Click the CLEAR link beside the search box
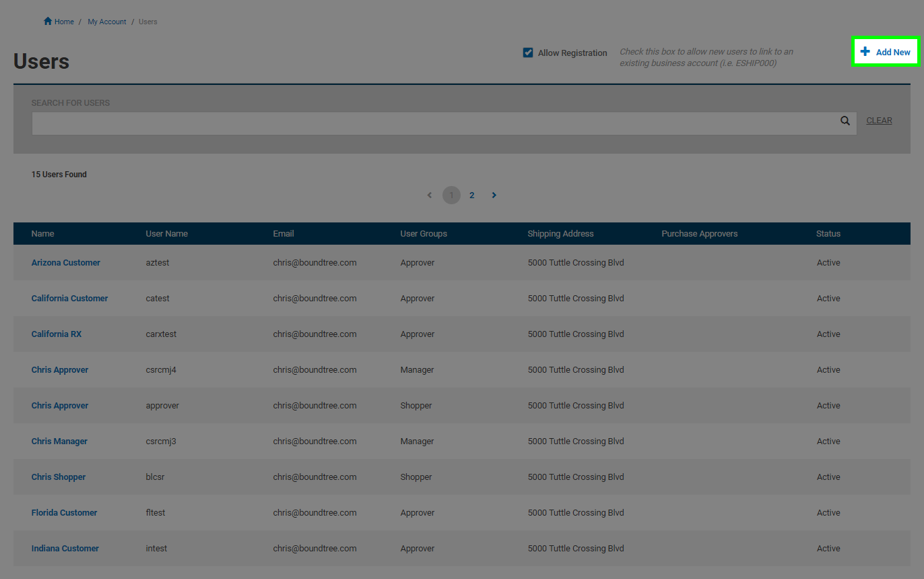 [x=879, y=120]
